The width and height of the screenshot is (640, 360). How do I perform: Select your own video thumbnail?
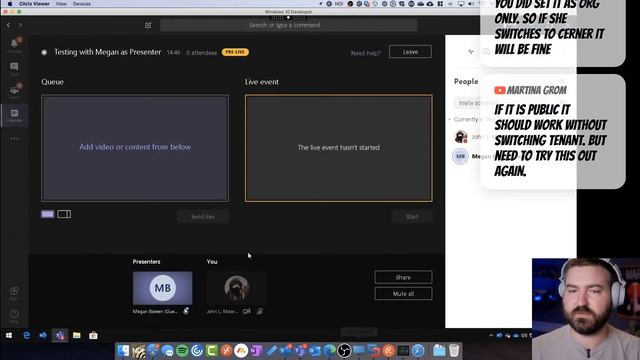(x=236, y=288)
